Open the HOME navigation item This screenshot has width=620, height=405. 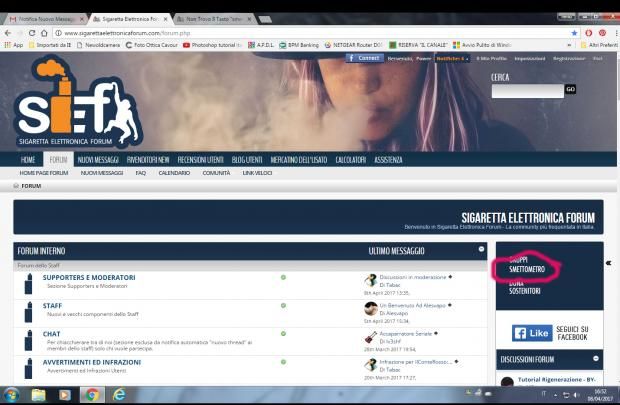[x=28, y=160]
